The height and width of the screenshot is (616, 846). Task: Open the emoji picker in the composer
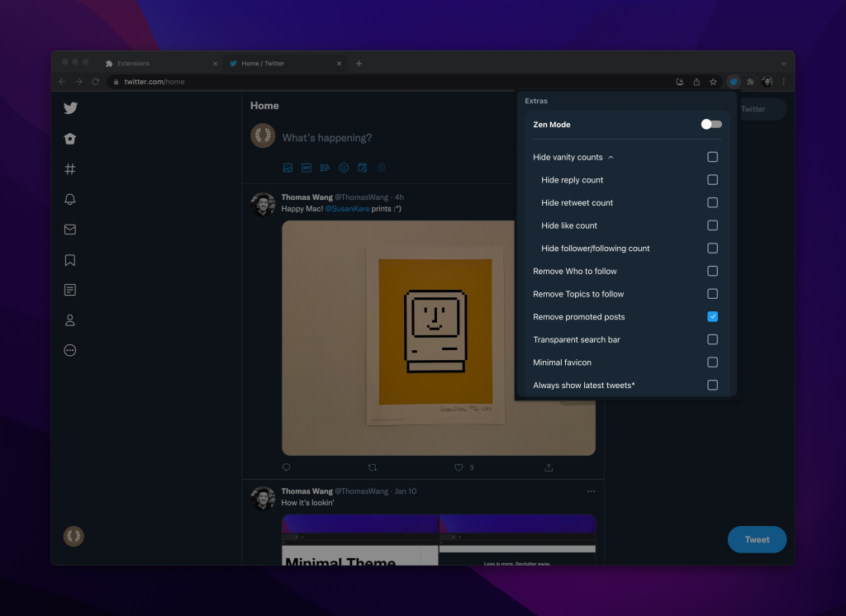pos(344,168)
